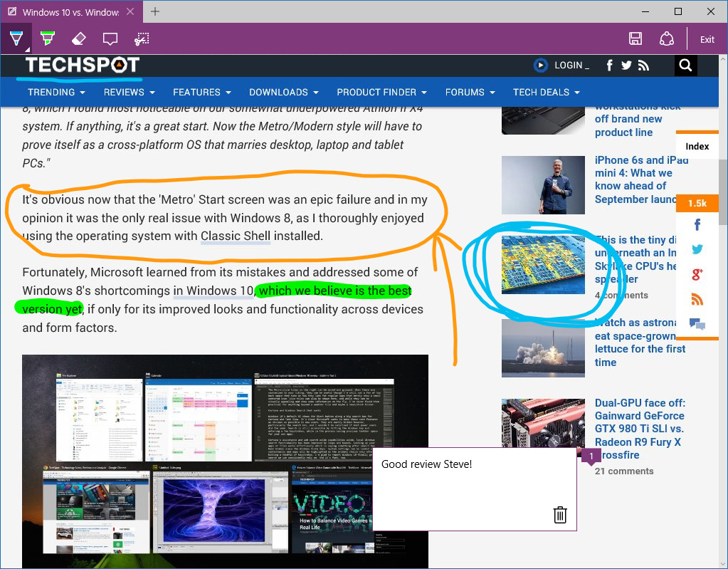
Task: Expand the FORUMS menu
Action: [x=470, y=92]
